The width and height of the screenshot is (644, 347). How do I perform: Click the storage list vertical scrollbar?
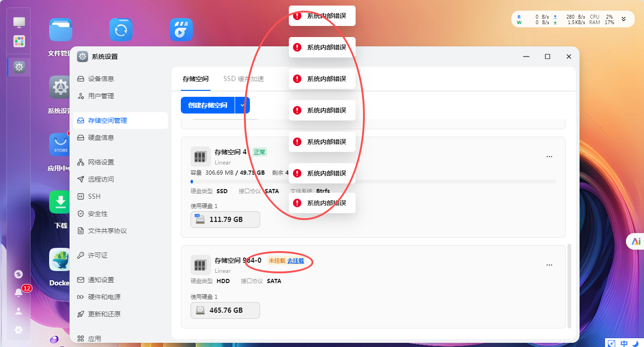tap(570, 286)
